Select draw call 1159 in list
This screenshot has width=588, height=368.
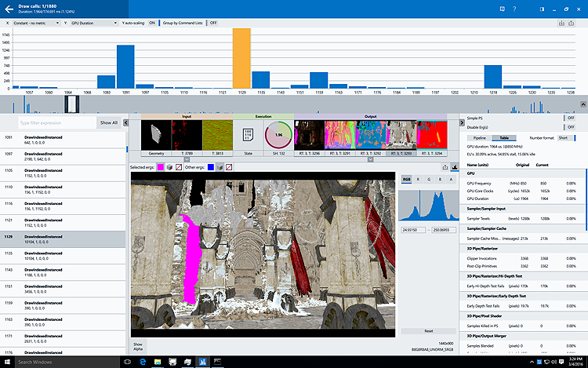pos(63,305)
